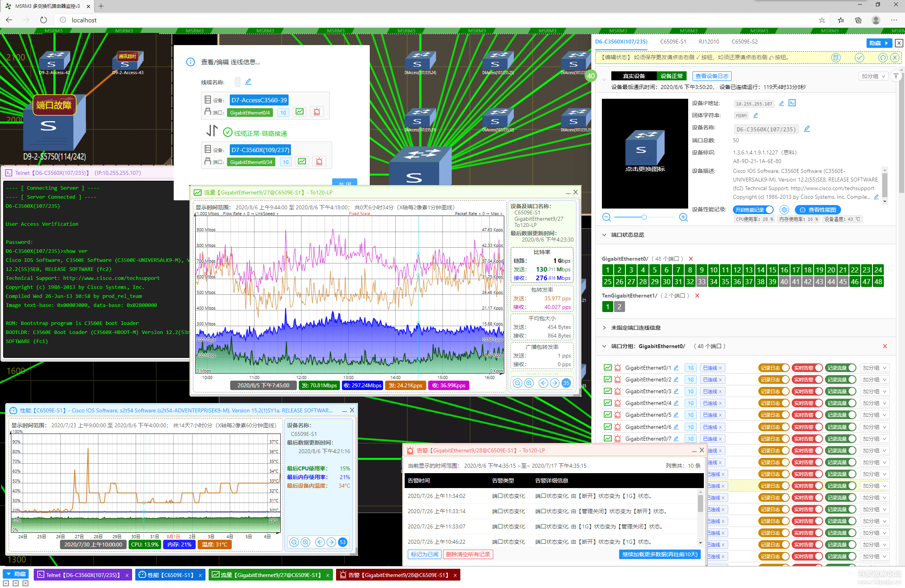Screen dimensions: 905x588
Task: Click the cancel X icon in the yellow edit bar
Action: [x=894, y=58]
